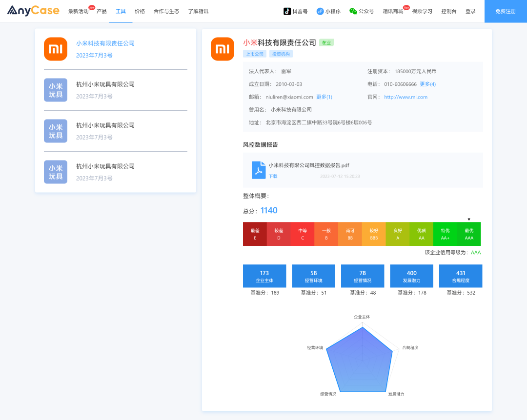Click the AnyCase logo
527x420 pixels.
tap(33, 10)
